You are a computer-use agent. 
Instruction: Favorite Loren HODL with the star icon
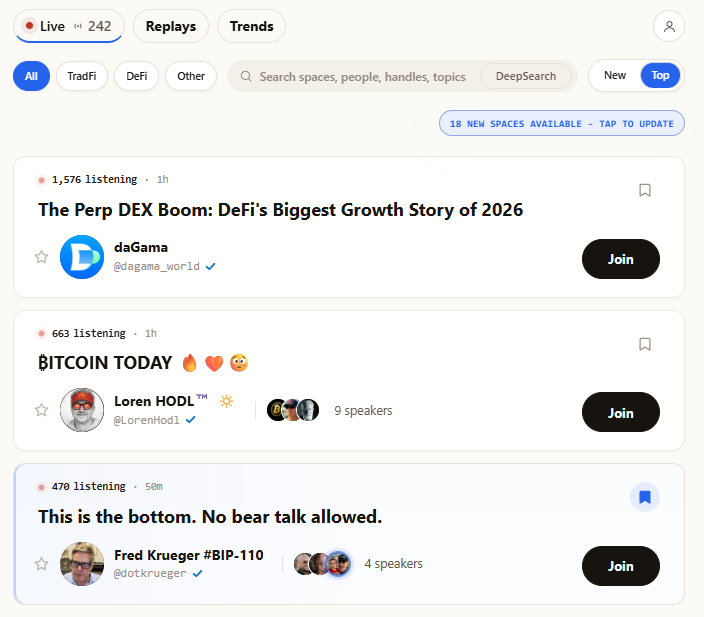pos(41,410)
